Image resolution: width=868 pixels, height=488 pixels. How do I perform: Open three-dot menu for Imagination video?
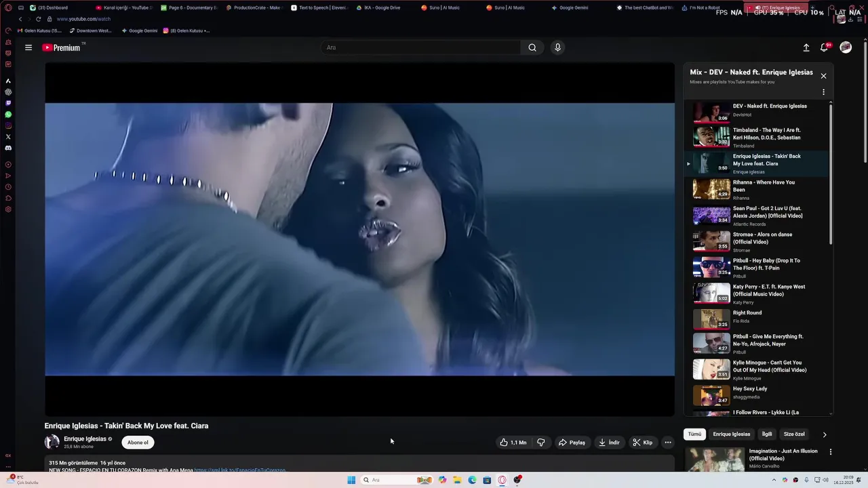[831, 452]
